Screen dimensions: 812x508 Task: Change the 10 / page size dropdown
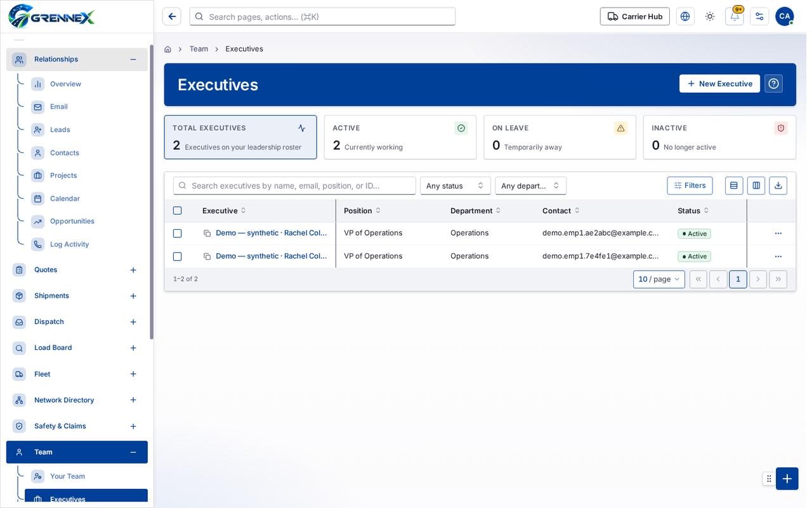(x=659, y=279)
